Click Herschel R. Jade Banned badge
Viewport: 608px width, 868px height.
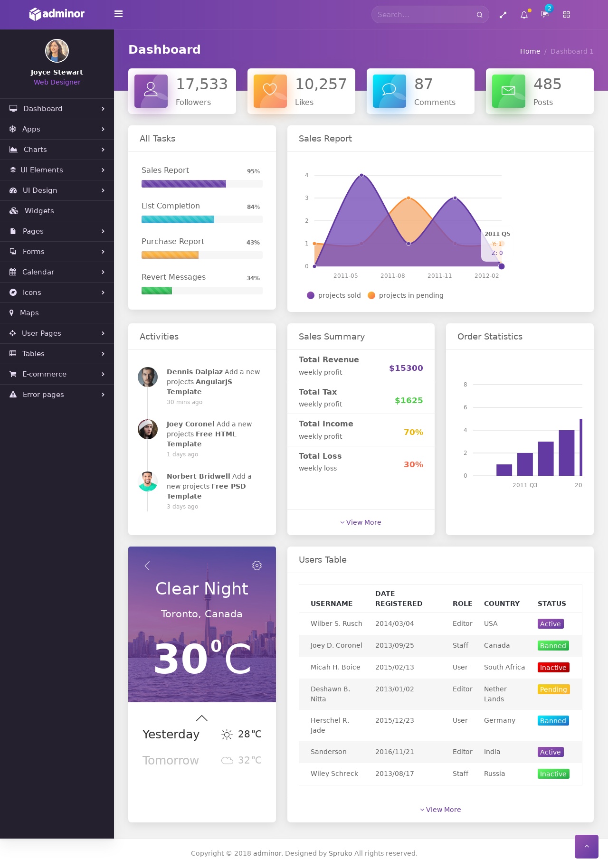click(553, 721)
